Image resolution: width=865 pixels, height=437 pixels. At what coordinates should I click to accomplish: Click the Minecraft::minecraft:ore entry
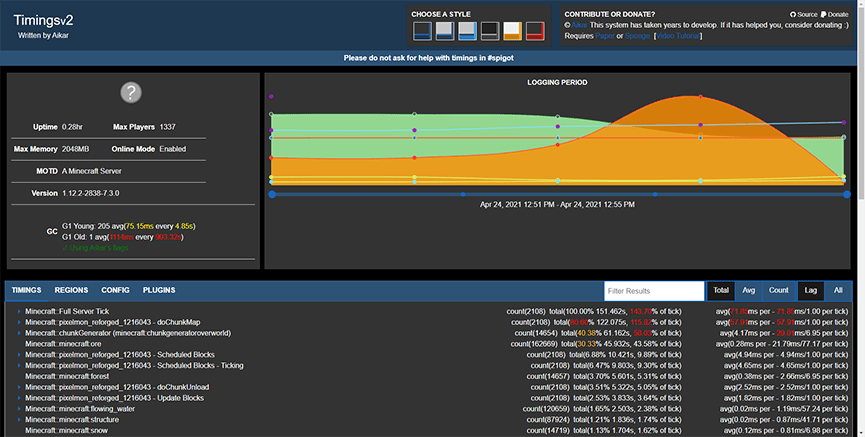tap(63, 344)
